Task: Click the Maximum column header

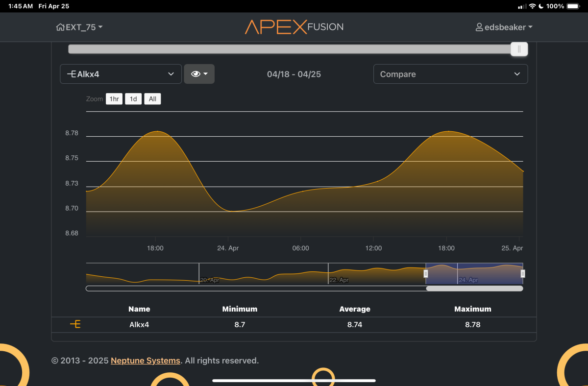Action: tap(473, 309)
